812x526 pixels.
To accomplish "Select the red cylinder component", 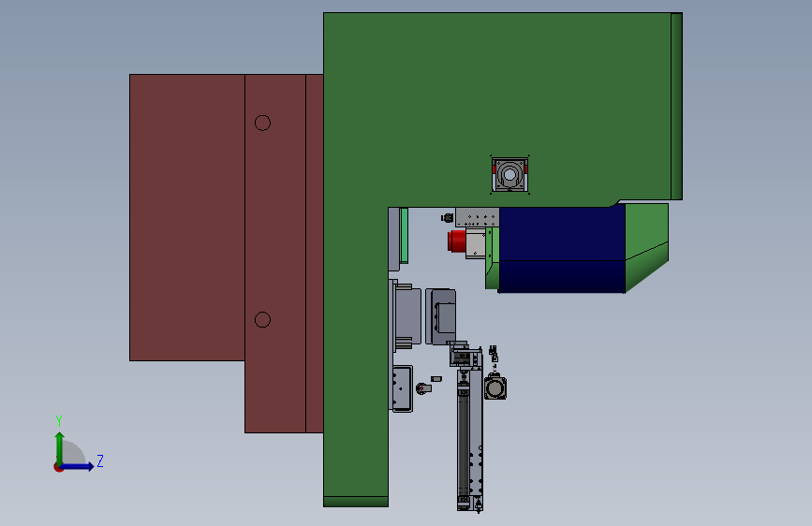I will [x=457, y=241].
